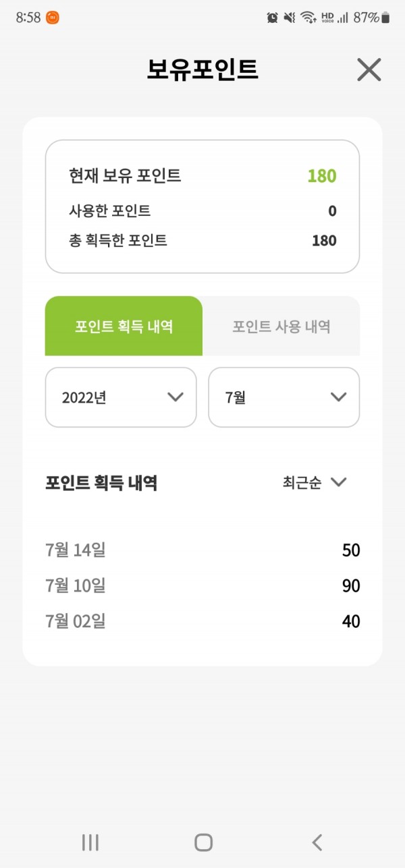Tap the Wi-Fi status icon
The height and width of the screenshot is (868, 405).
[308, 18]
